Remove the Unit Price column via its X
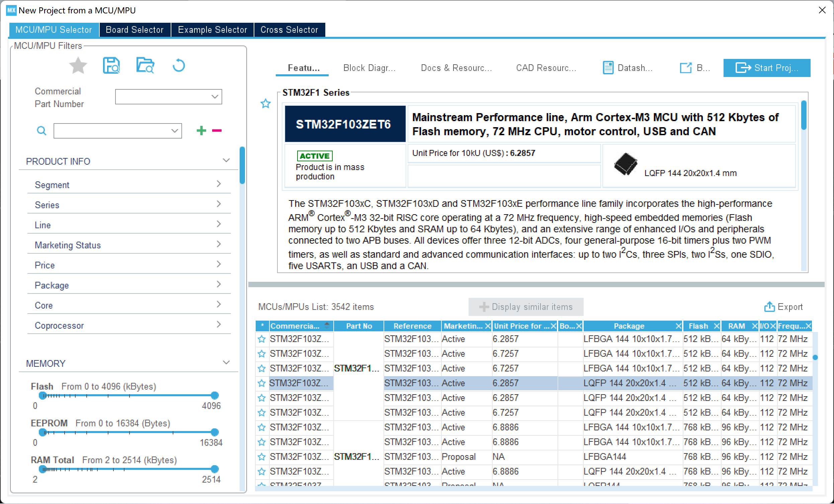Image resolution: width=834 pixels, height=504 pixels. coord(553,326)
